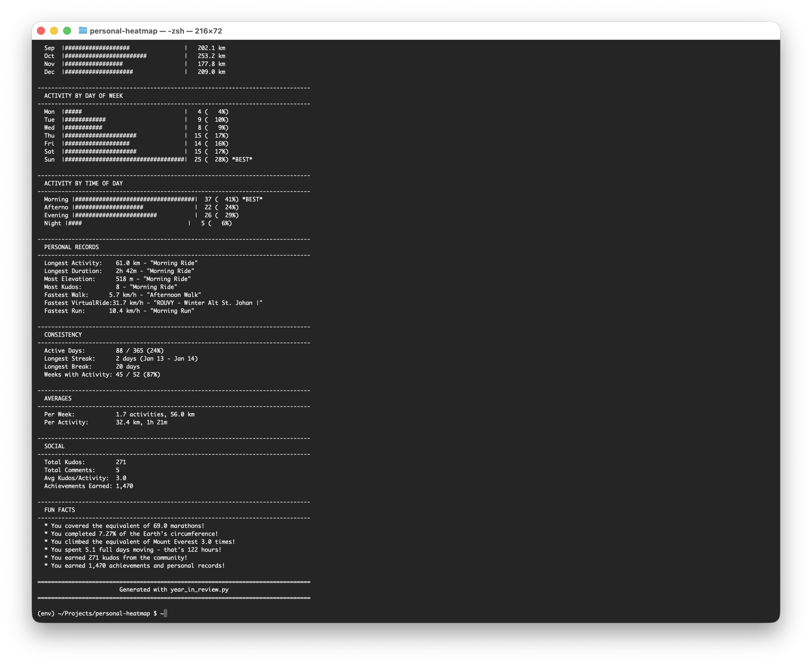Screen dimensions: 812x665
Task: Minimize the window with yellow button
Action: (54, 31)
